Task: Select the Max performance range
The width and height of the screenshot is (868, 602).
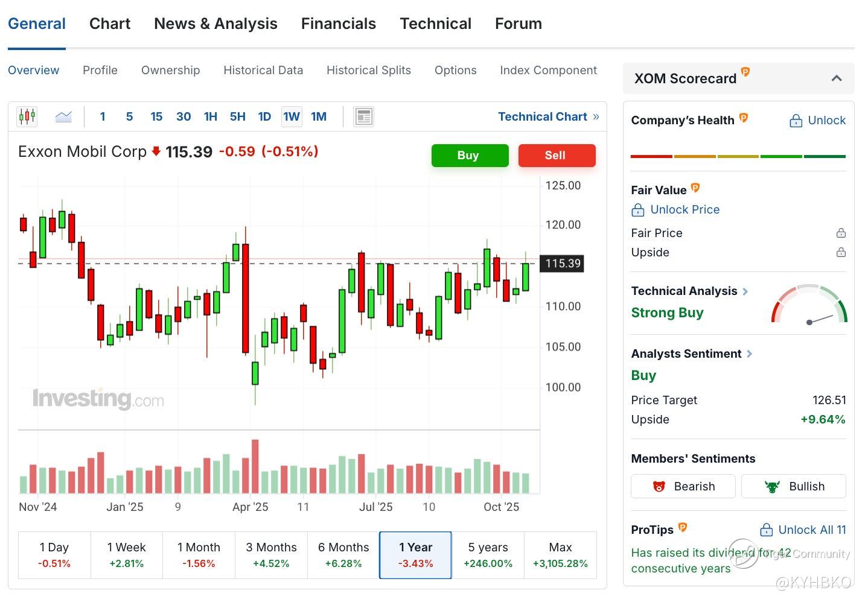Action: click(560, 555)
